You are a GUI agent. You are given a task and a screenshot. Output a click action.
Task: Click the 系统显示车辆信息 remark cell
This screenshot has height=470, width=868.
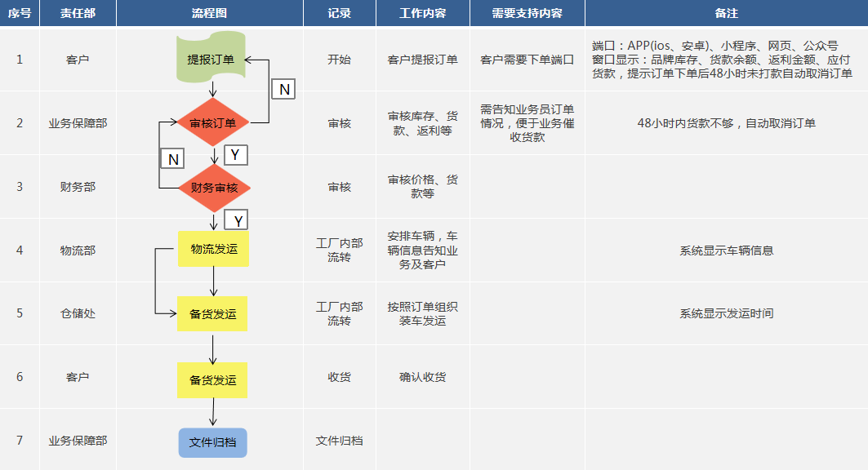[x=726, y=251]
